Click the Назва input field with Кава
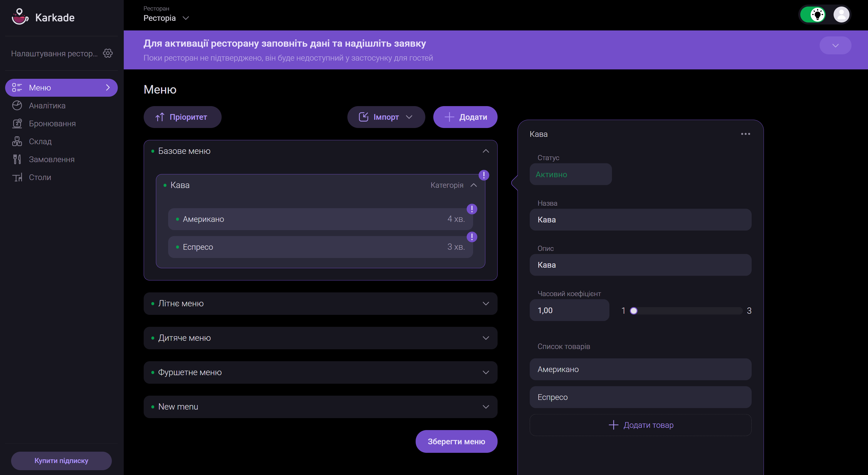868x475 pixels. [640, 220]
